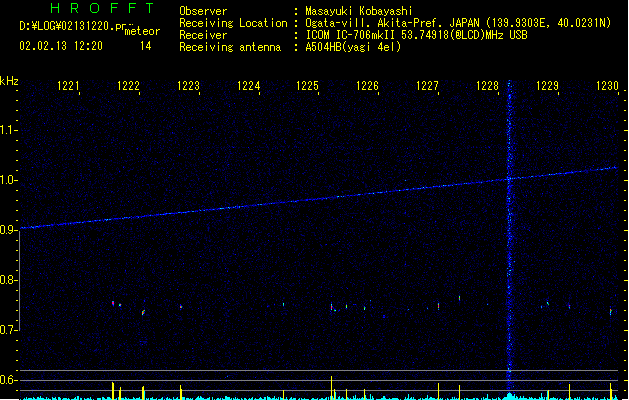Click the 1230 time axis label

[x=607, y=86]
